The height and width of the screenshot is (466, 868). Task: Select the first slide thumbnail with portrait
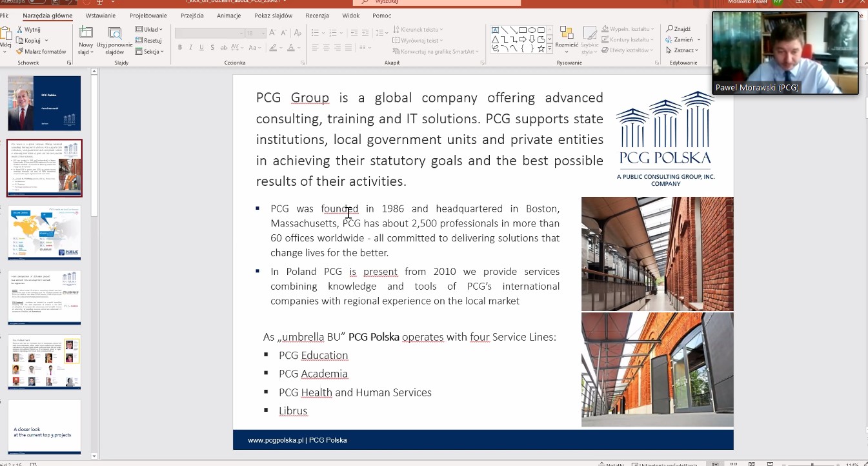(45, 103)
